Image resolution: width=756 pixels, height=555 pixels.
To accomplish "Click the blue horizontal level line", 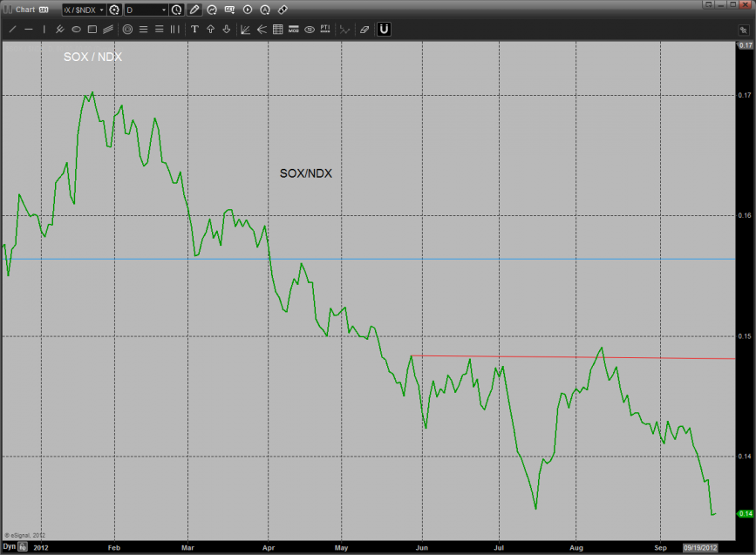I will (523, 259).
